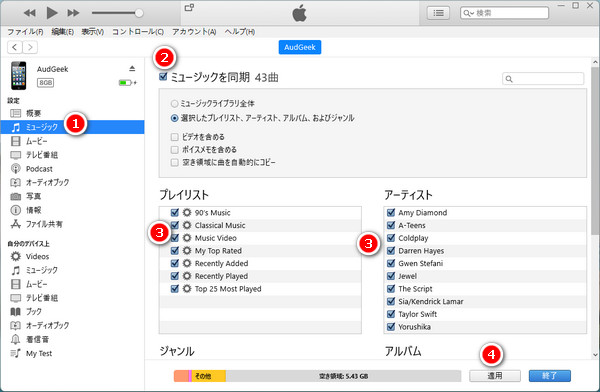Select ミュージックライブラリ全体 radio option
The height and width of the screenshot is (392, 600).
pyautogui.click(x=174, y=103)
